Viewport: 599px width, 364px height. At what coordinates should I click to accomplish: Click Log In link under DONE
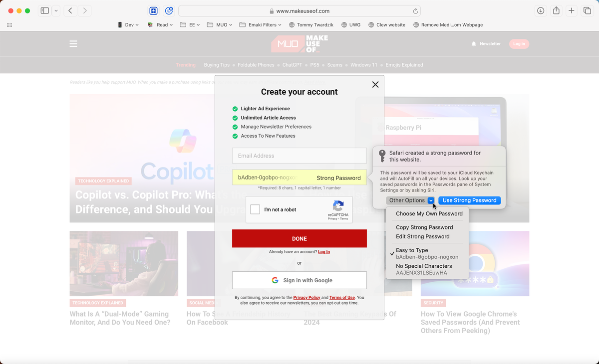pos(324,252)
